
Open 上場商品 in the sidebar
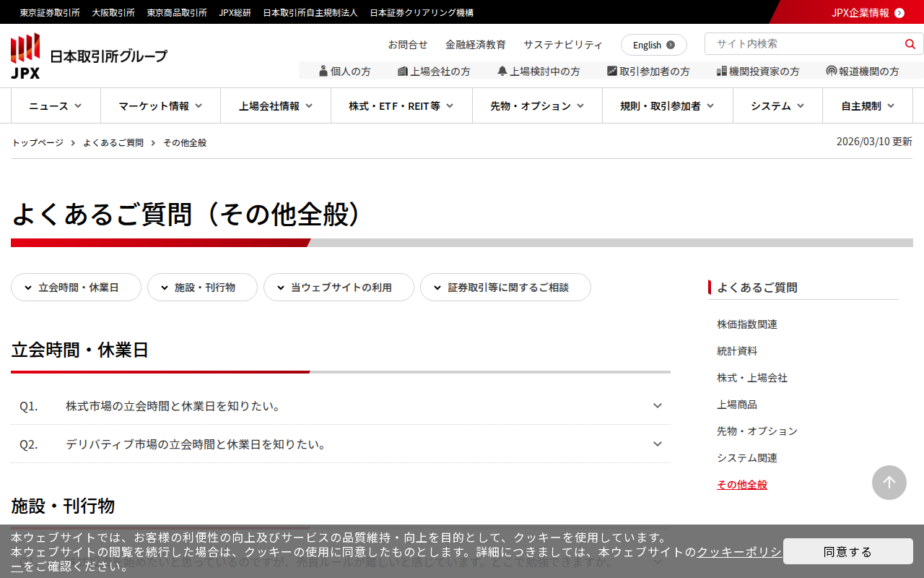point(737,405)
